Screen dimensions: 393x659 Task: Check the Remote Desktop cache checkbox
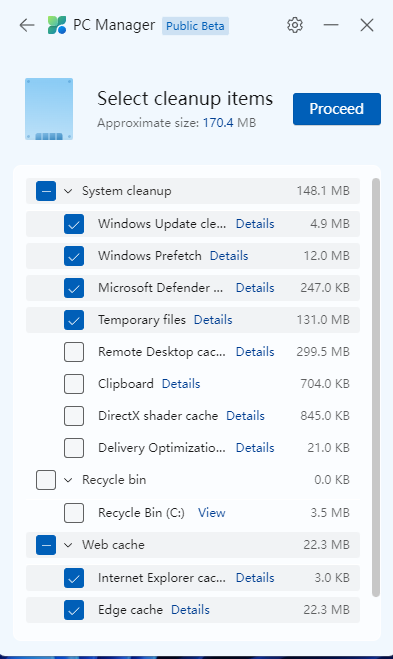[74, 352]
